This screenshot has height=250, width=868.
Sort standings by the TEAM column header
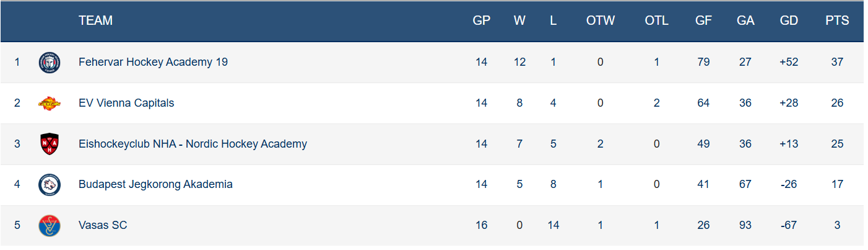coord(95,20)
